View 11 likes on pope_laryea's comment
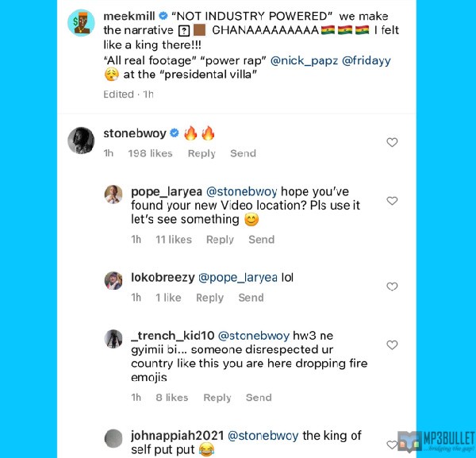Screen dimensions: 476x458 point(174,240)
